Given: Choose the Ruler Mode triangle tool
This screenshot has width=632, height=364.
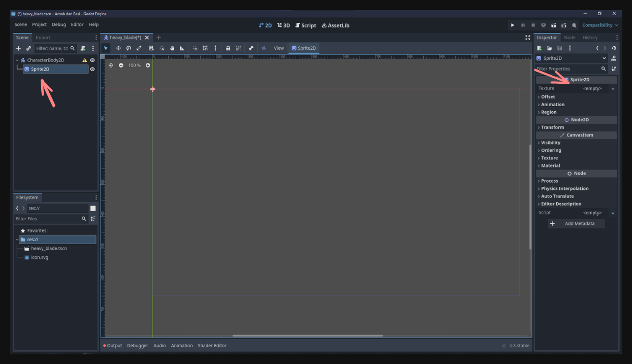Looking at the screenshot, I should [182, 48].
